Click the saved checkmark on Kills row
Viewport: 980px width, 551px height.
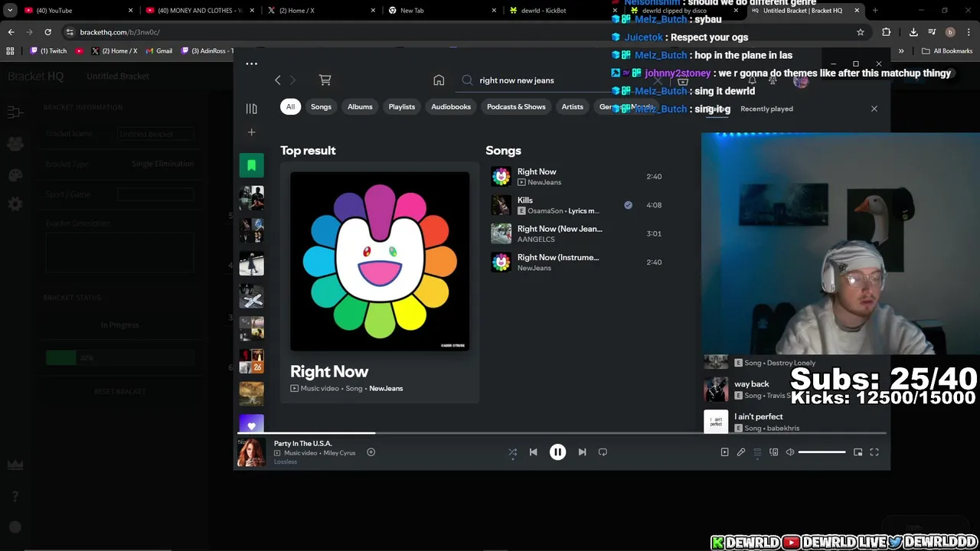click(x=628, y=205)
